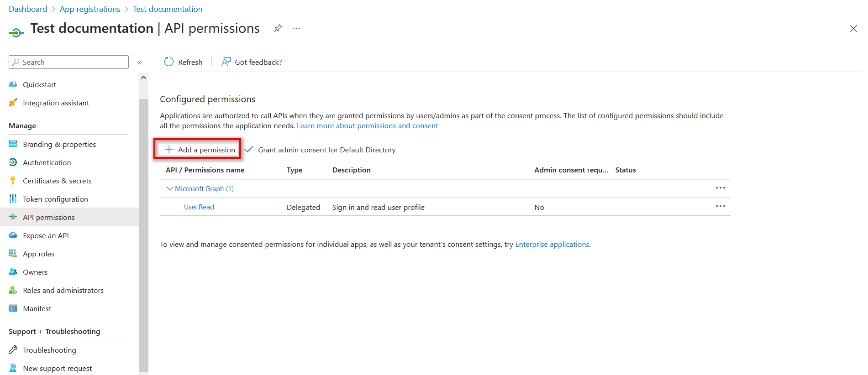Click the Refresh button label
Screen dimensions: 868x375
[190, 62]
